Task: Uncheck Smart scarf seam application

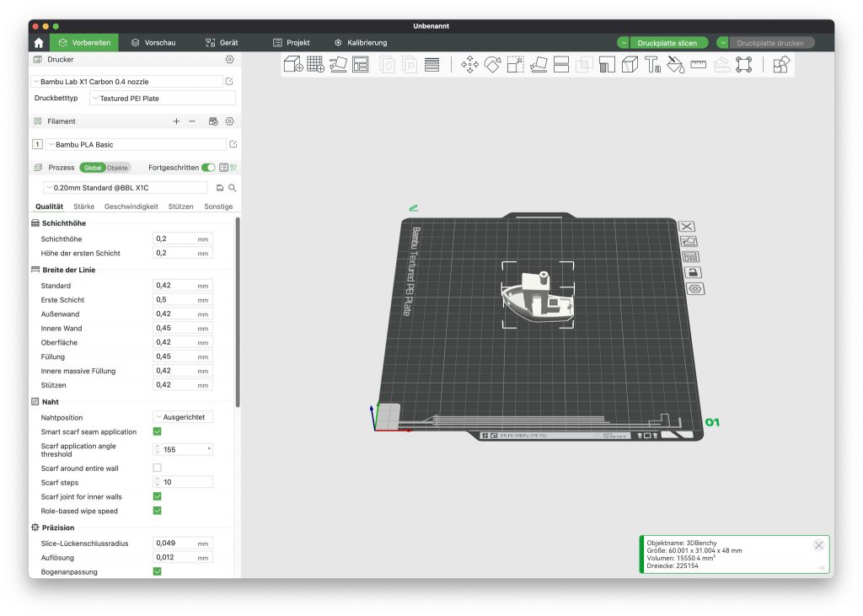Action: (157, 431)
